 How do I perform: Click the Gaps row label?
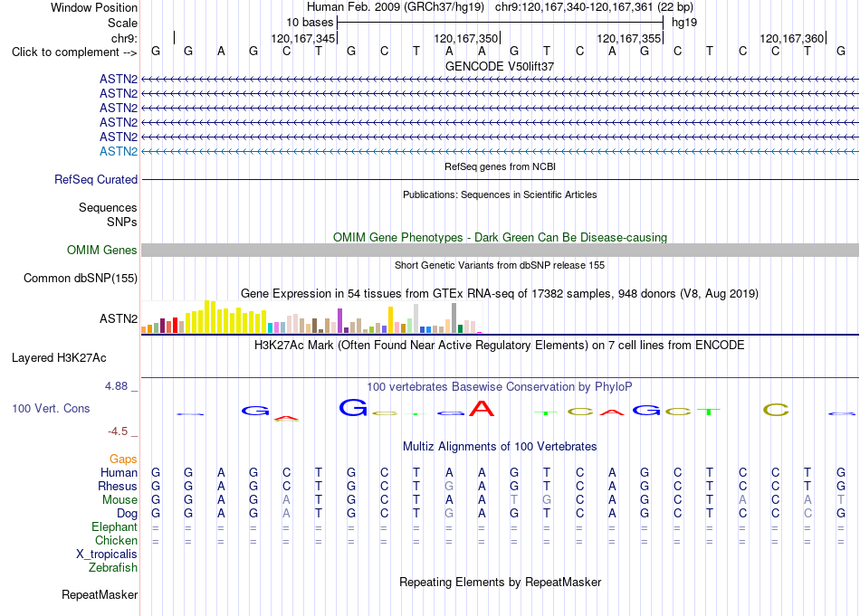tap(123, 460)
